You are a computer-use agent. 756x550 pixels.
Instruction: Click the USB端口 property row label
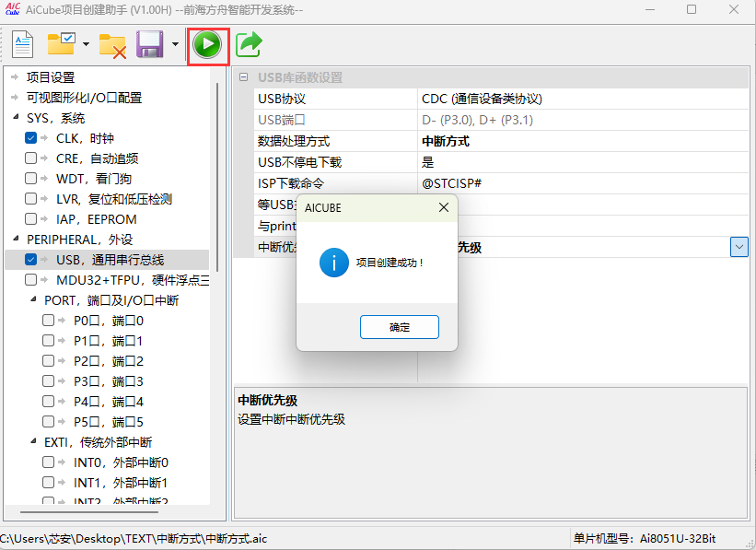click(282, 120)
